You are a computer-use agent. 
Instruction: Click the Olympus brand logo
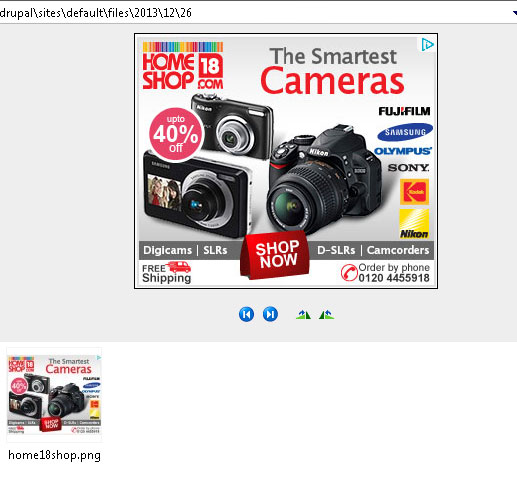point(403,151)
